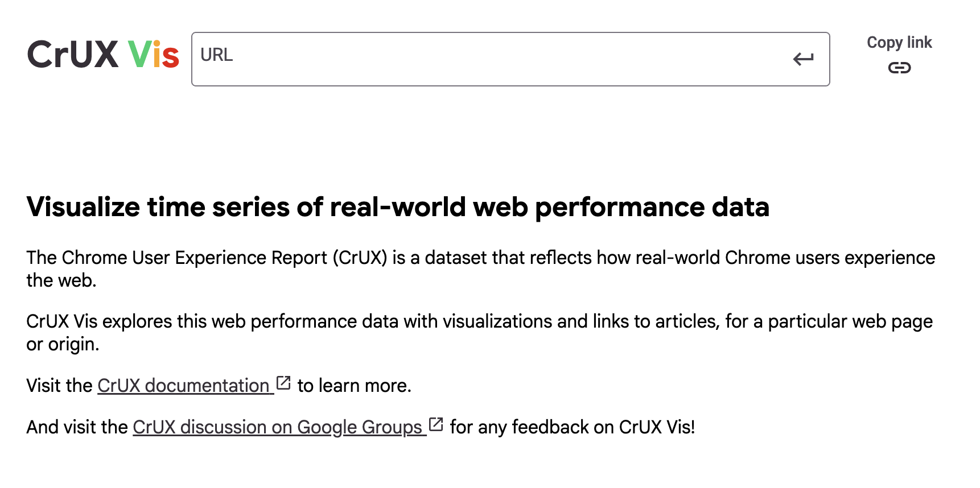Open CrUX discussion on Google Groups link
980x488 pixels.
coord(277,427)
